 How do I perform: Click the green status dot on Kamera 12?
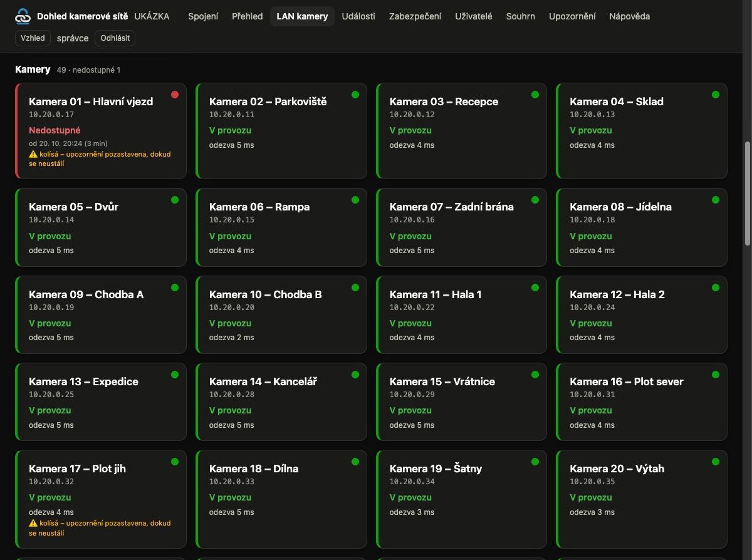(x=716, y=288)
